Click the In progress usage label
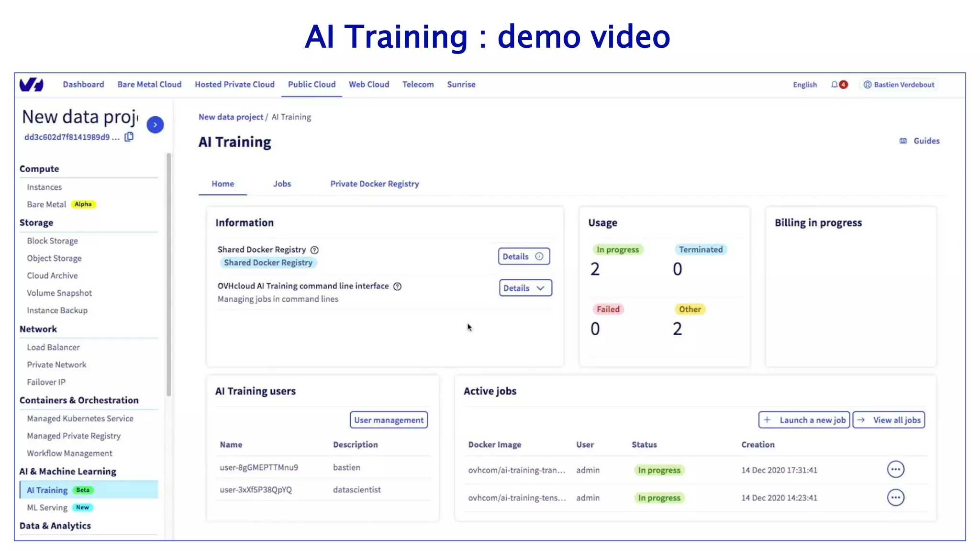 click(x=617, y=250)
